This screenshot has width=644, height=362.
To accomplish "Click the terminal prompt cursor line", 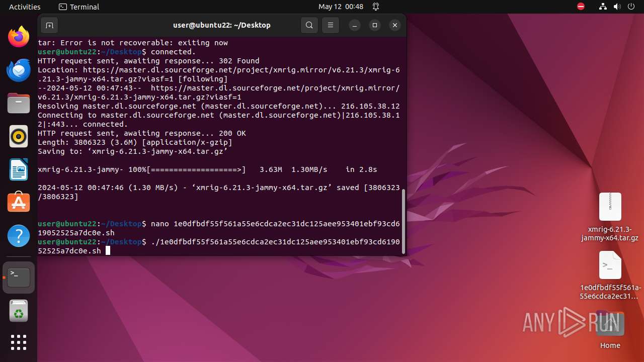I will click(219, 246).
